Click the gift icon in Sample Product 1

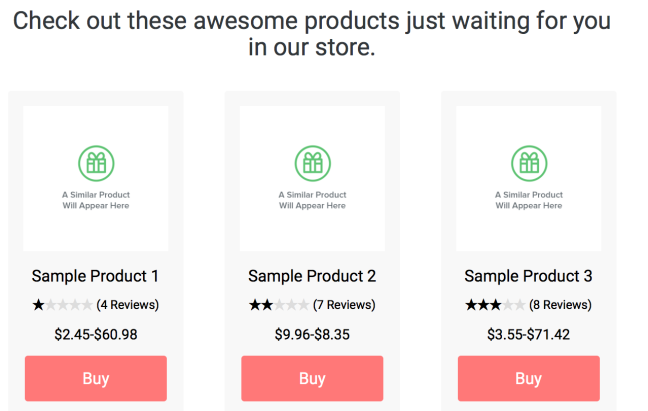tap(95, 162)
